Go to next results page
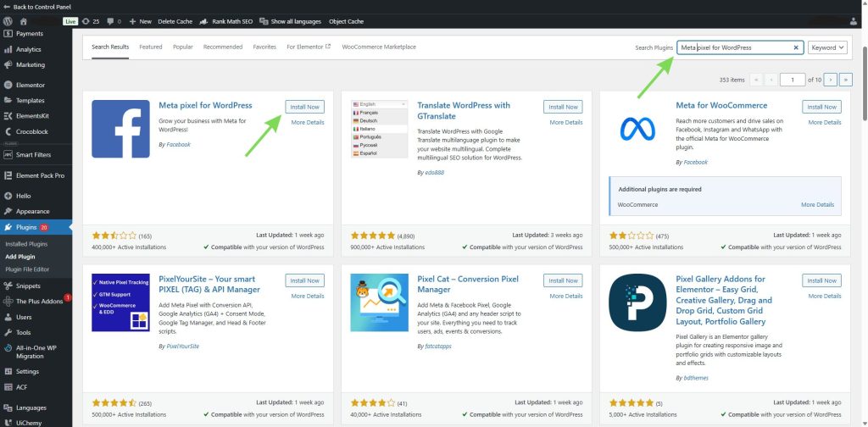Screen dimensions: 868x427 [x=830, y=80]
